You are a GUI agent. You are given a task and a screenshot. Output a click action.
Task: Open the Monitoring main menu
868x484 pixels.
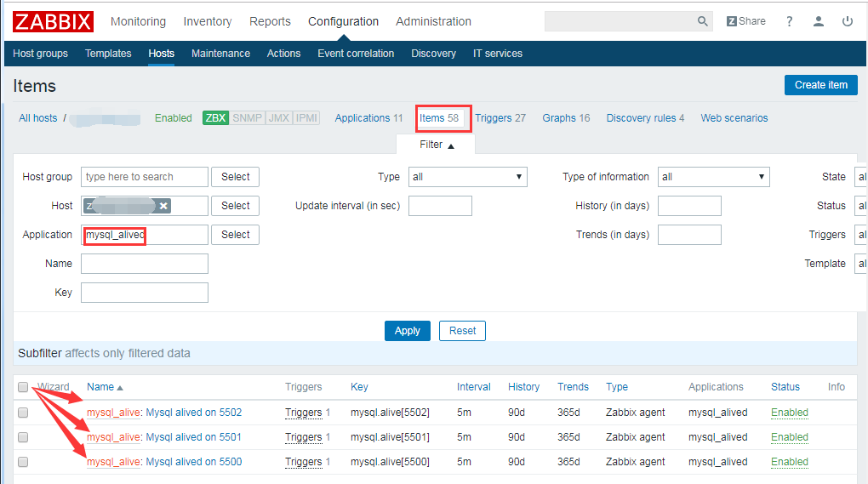(138, 21)
